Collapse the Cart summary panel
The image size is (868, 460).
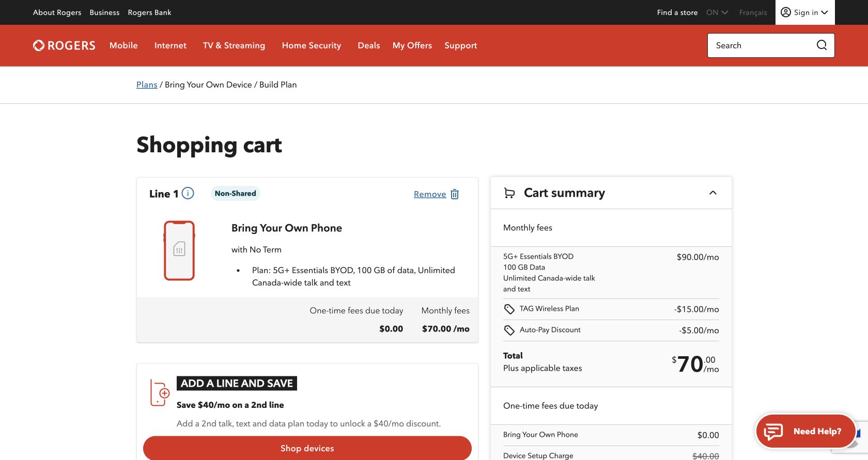tap(713, 193)
